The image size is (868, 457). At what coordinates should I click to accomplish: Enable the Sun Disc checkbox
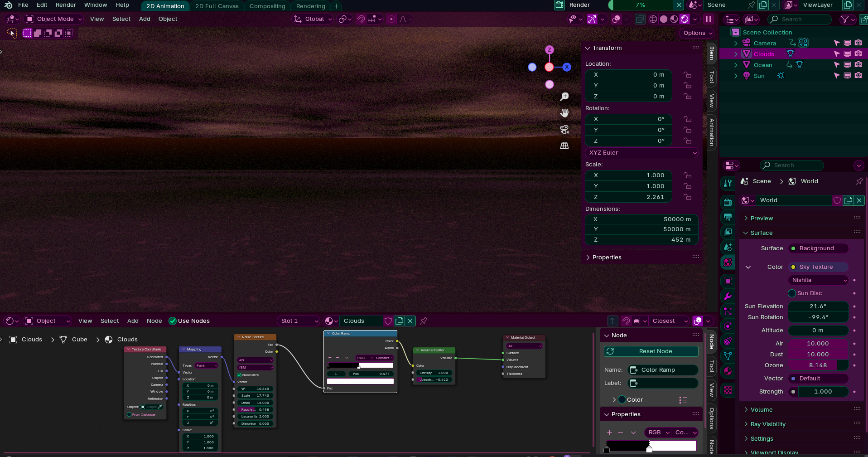click(792, 293)
